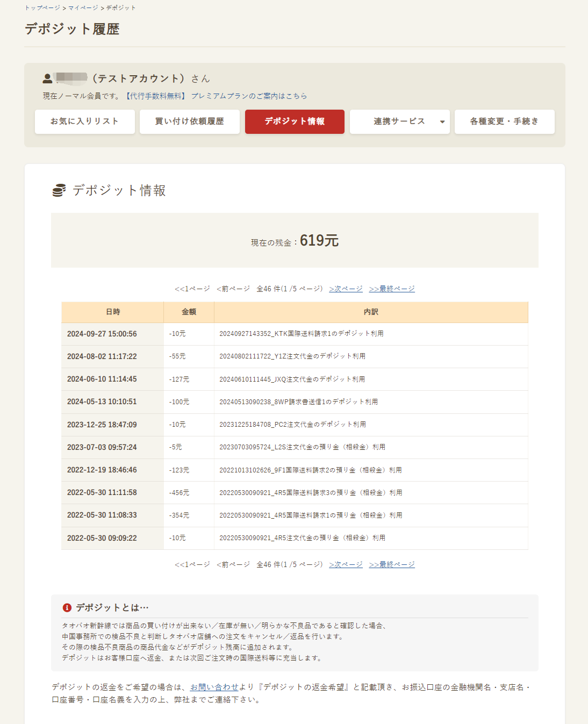This screenshot has width=588, height=724.
Task: Click the user profile person icon
Action: click(46, 78)
